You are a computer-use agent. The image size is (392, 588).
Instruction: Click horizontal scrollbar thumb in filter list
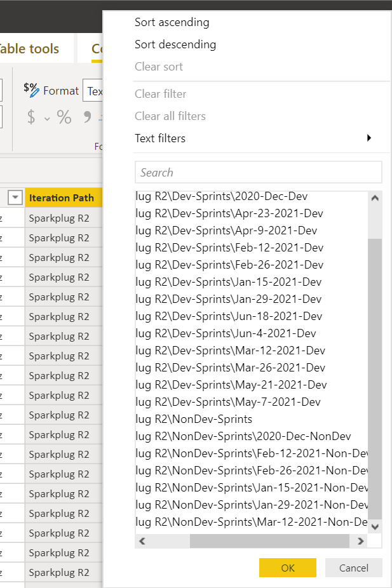(x=269, y=541)
